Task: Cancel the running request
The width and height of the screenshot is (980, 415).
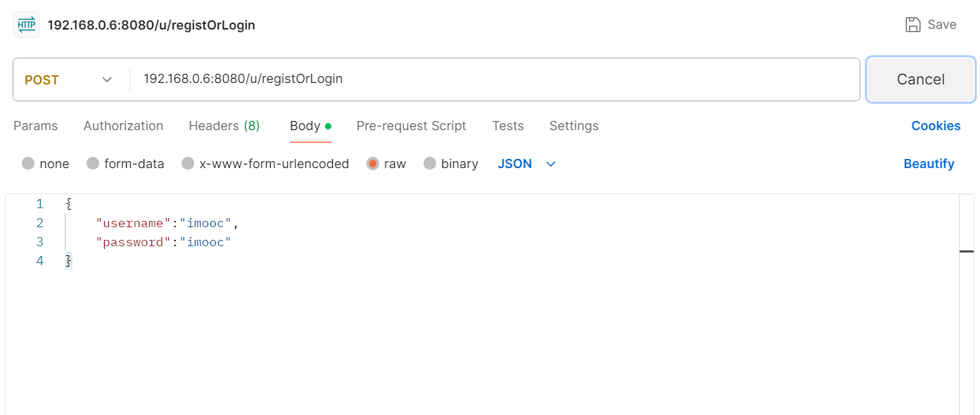Action: click(921, 79)
